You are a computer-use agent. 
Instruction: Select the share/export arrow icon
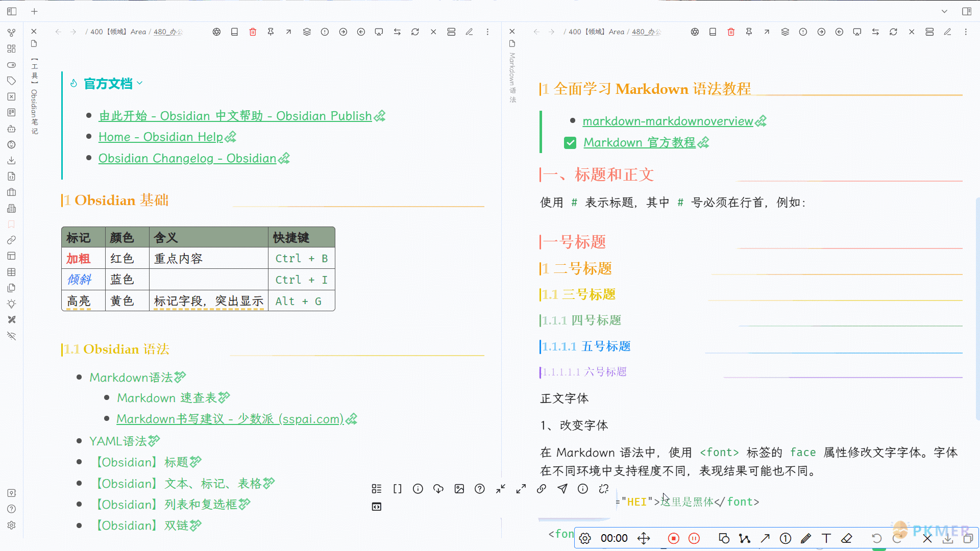(x=288, y=32)
